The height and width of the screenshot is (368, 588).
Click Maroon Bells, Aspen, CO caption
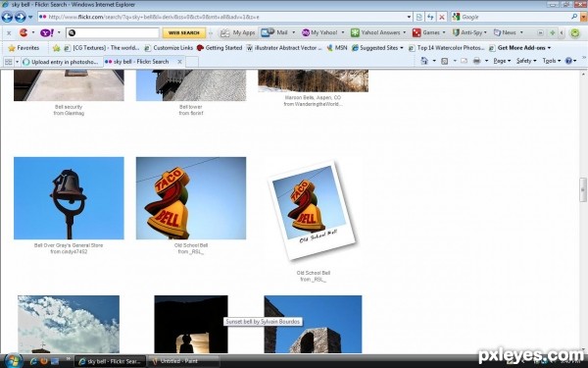(x=313, y=97)
